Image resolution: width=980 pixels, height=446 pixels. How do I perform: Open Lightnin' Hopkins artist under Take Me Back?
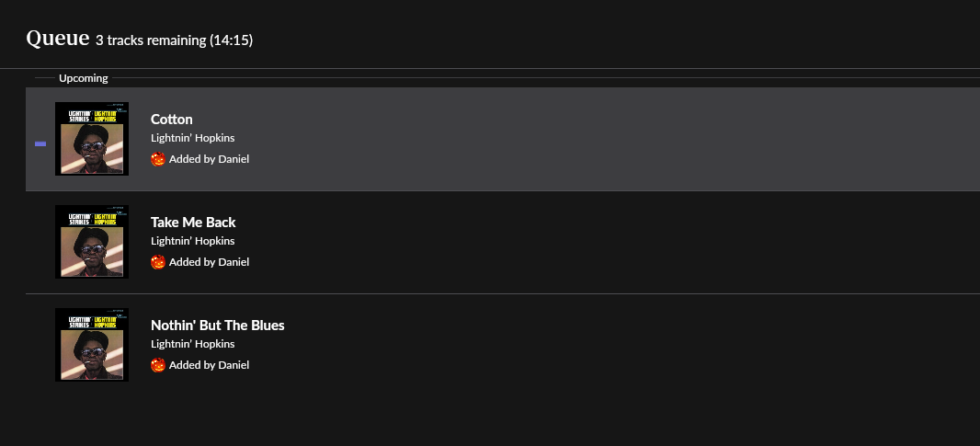click(193, 241)
